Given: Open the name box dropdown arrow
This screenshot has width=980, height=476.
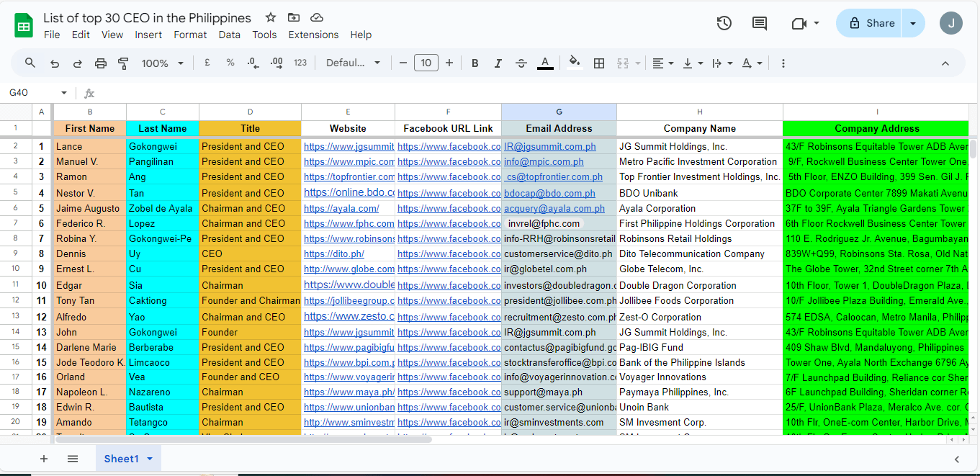Looking at the screenshot, I should tap(64, 93).
